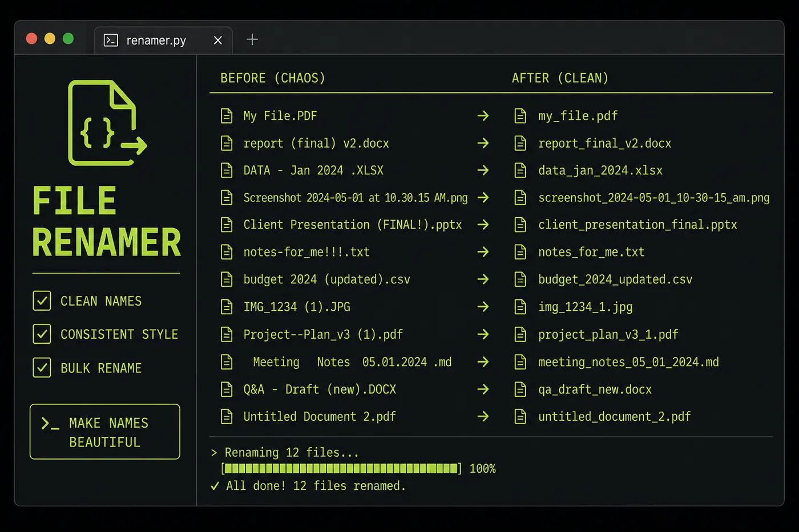The image size is (799, 532).
Task: Click the File Renamer logo icon
Action: coord(108,123)
